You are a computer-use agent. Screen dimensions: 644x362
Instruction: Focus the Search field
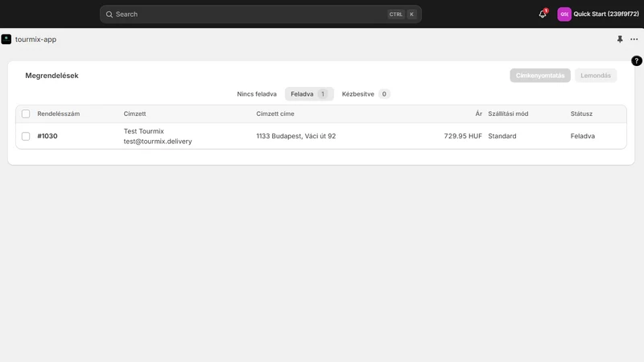pyautogui.click(x=260, y=14)
